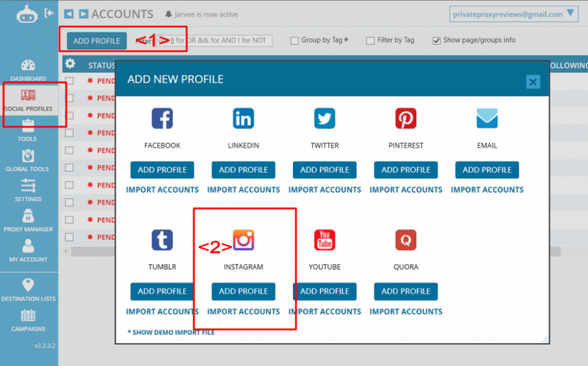
Task: Open Campaigns in the sidebar
Action: (x=28, y=321)
